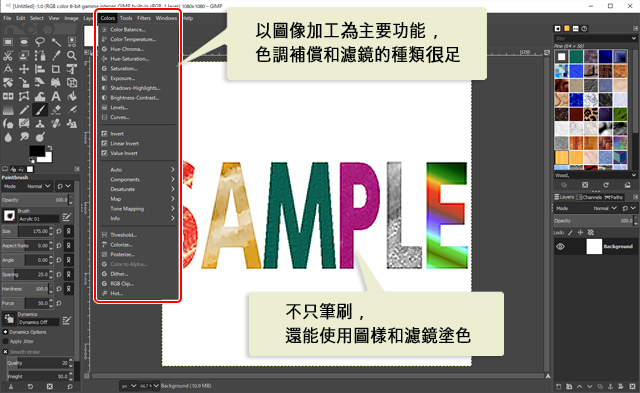Choose Invert in Colors menu
Image resolution: width=640 pixels, height=393 pixels.
[138, 133]
